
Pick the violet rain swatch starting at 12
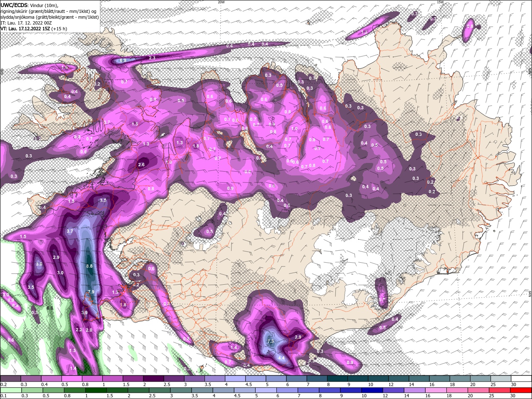tap(393, 390)
